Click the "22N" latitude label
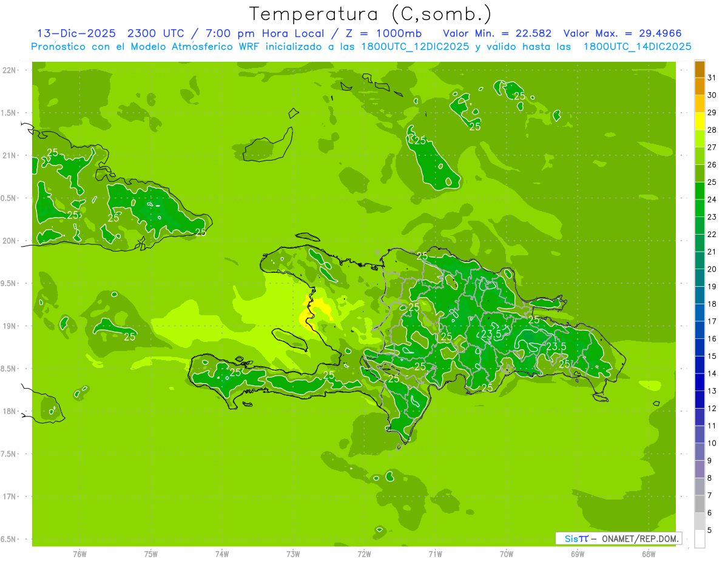The image size is (728, 562). (x=9, y=70)
